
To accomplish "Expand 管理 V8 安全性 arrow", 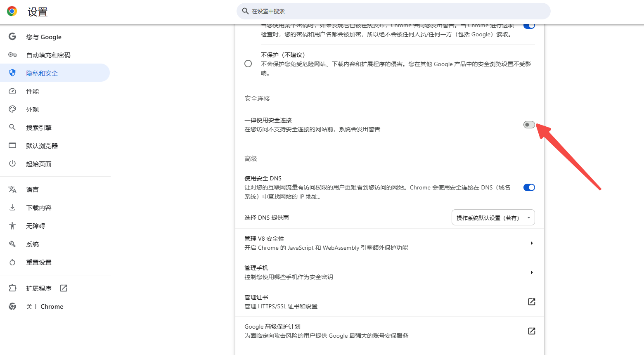I will pyautogui.click(x=532, y=243).
